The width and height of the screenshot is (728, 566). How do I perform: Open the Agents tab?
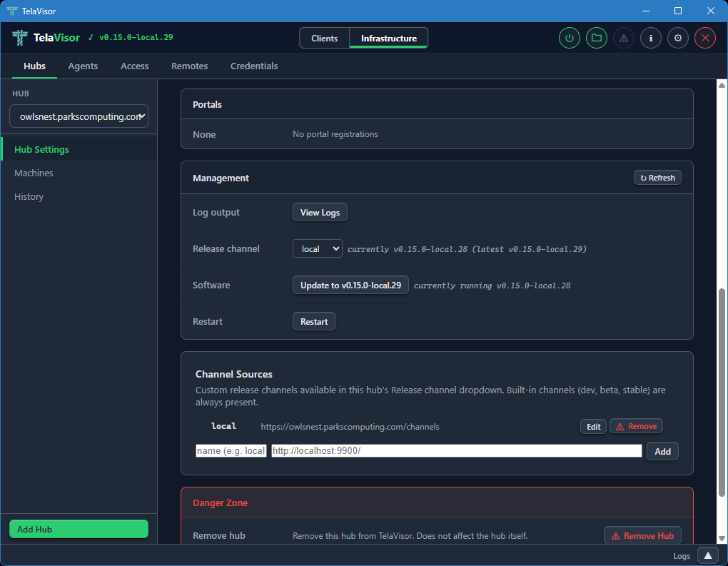83,66
